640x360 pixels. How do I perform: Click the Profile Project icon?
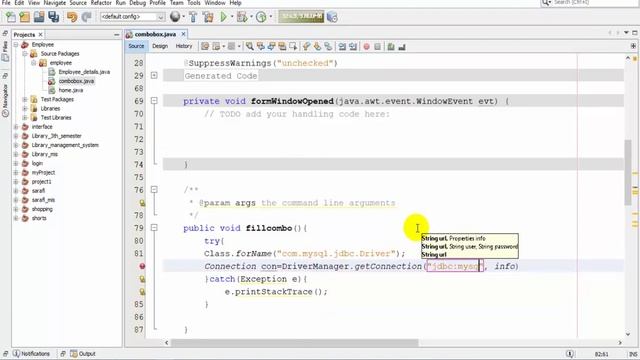[261, 17]
